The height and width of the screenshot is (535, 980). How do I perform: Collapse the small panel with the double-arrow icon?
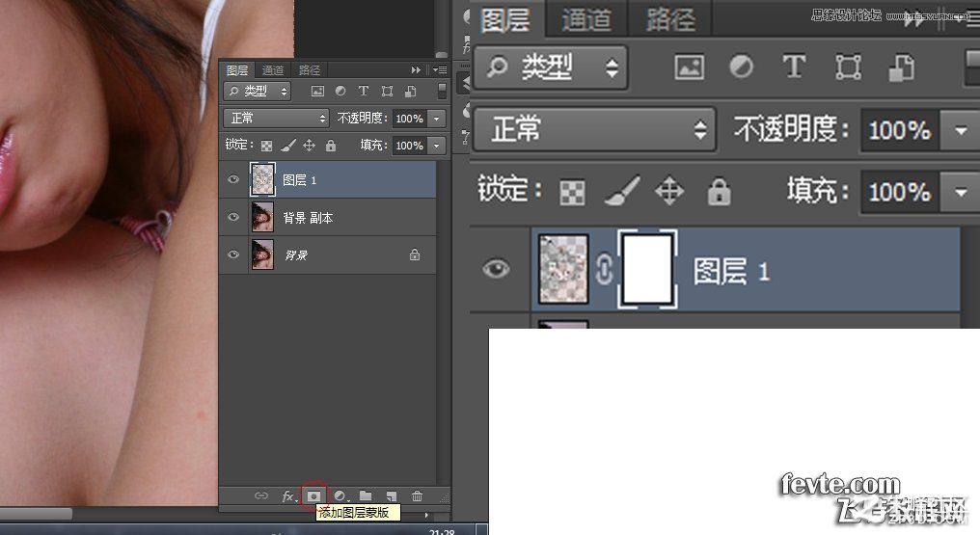tap(416, 70)
